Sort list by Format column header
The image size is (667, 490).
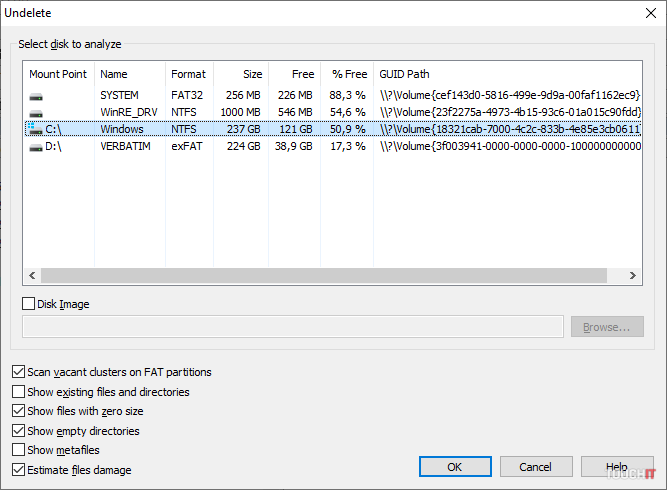(x=188, y=74)
